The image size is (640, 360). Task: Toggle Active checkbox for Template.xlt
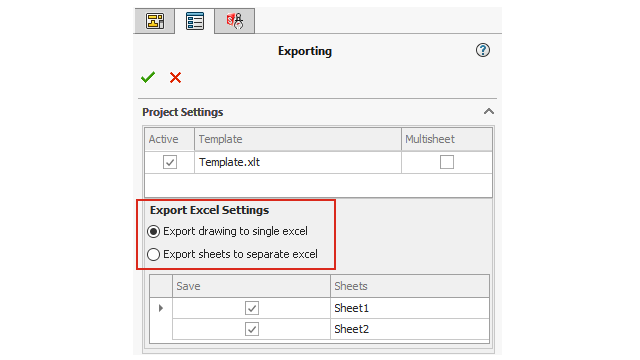pos(170,162)
